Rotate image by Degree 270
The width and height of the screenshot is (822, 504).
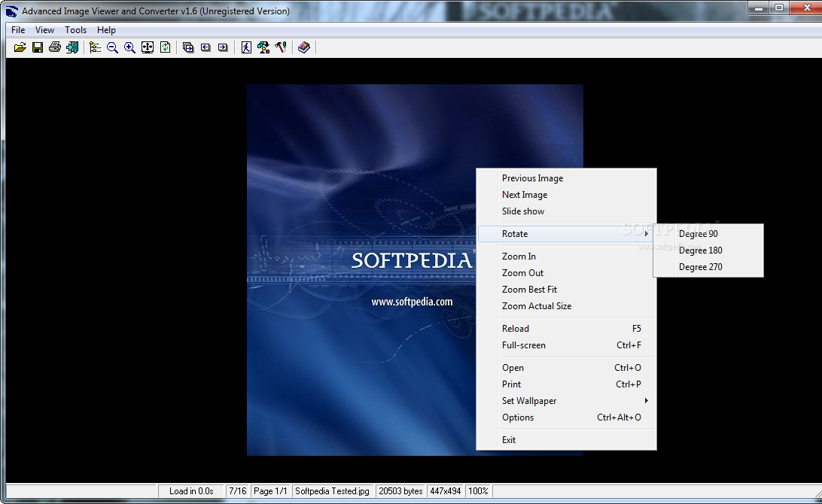click(x=708, y=267)
